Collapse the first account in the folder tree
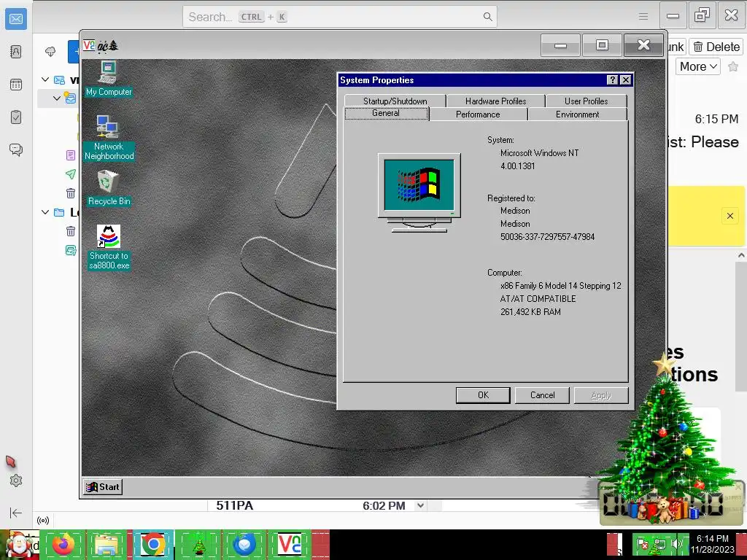The image size is (747, 560). point(45,79)
